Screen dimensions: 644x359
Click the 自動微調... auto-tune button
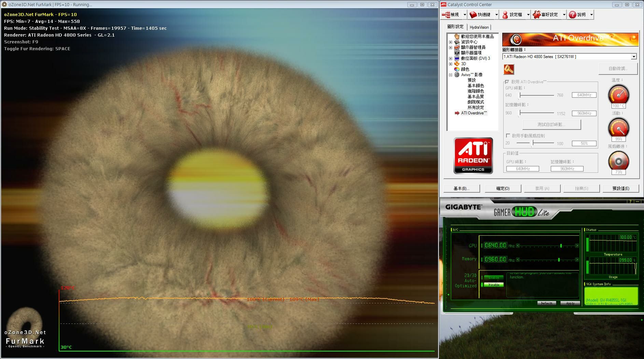coord(618,69)
